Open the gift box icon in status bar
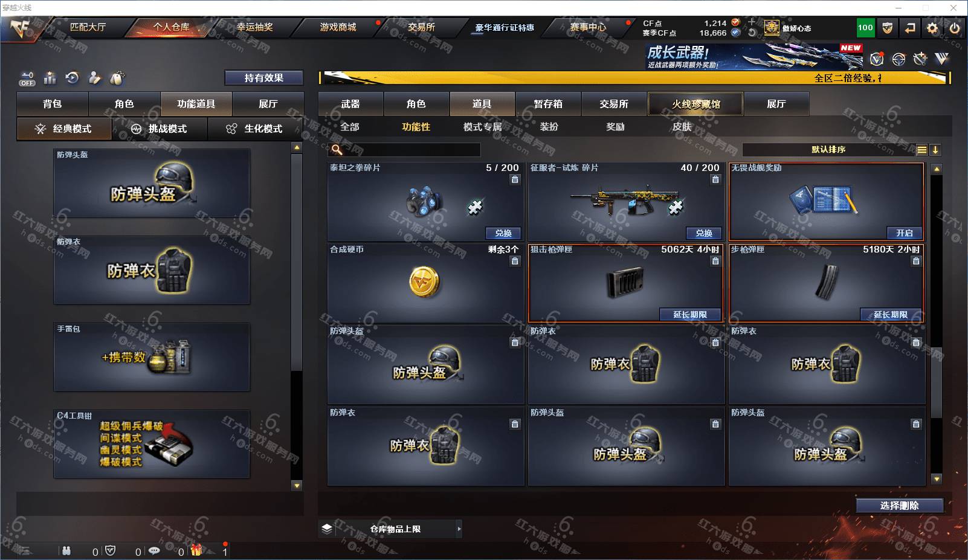Screen dimensions: 968x560 pyautogui.click(x=196, y=550)
